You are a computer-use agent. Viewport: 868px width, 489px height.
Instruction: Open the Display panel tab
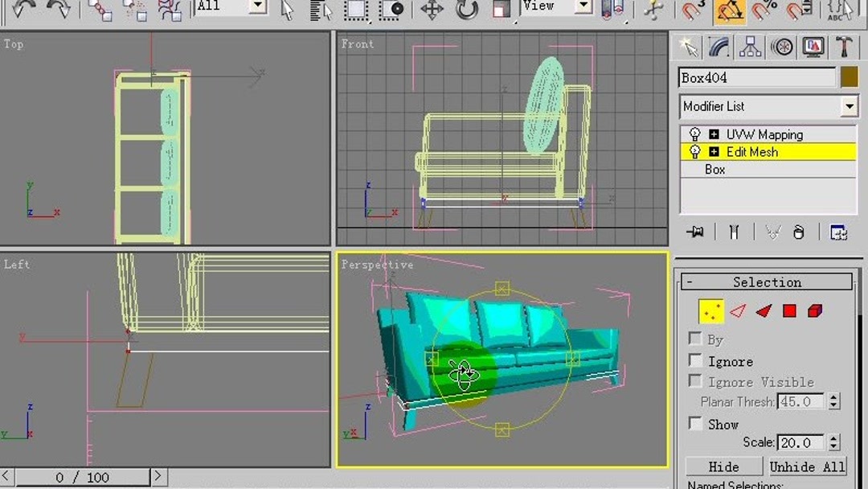813,46
